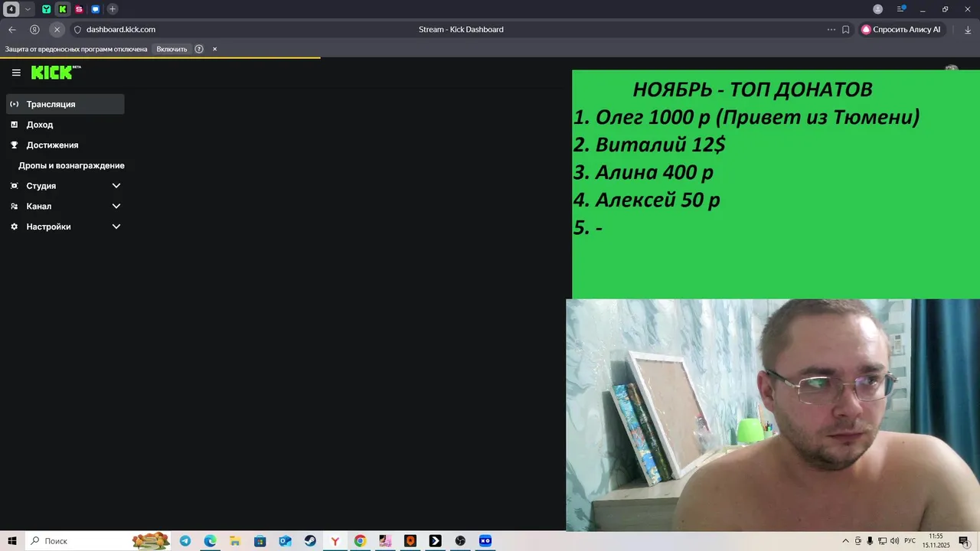Open File Explorer from taskbar

[x=235, y=541]
